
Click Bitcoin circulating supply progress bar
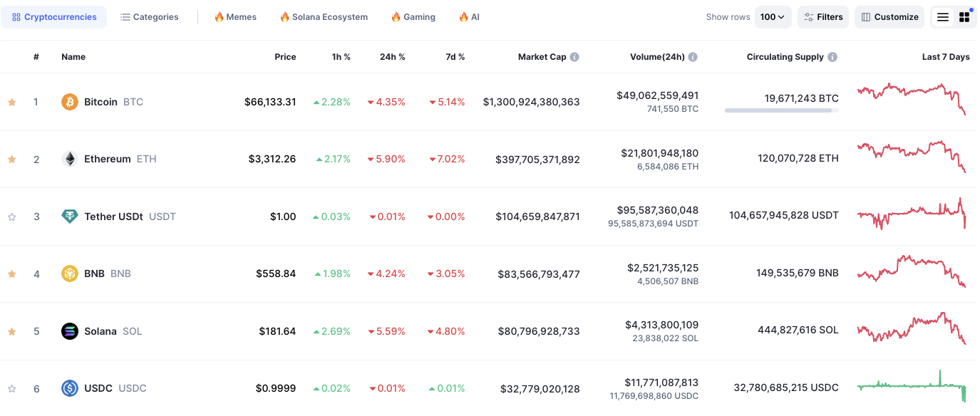coord(782,110)
